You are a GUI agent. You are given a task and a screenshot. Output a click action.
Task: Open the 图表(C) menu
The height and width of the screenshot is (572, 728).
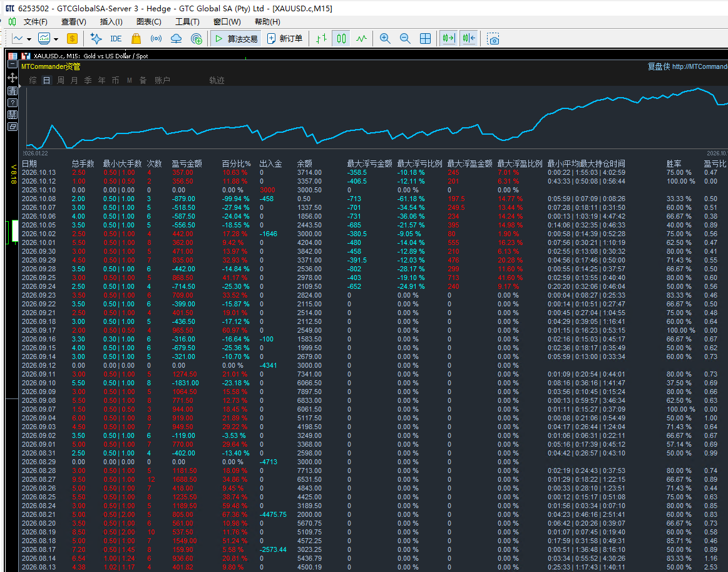tap(148, 22)
